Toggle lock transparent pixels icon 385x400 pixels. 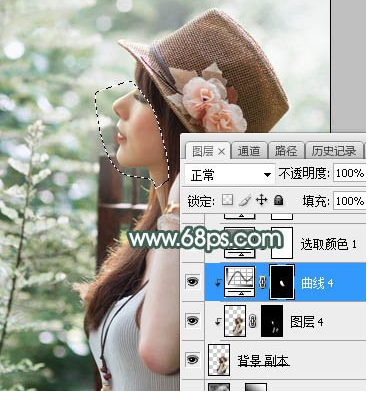(x=228, y=200)
